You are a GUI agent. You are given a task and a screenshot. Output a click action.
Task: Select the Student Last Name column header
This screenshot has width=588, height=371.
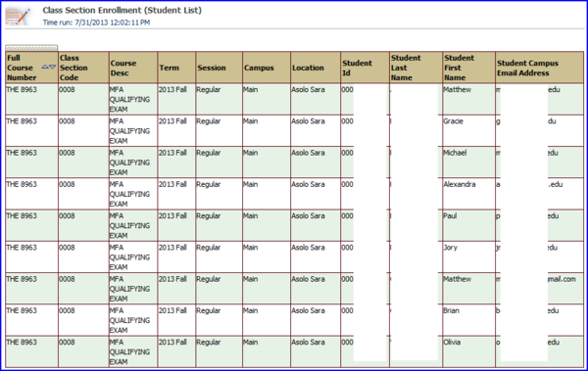click(416, 68)
